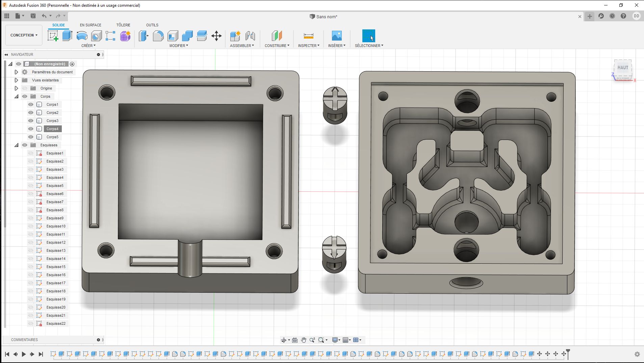The image size is (644, 363).
Task: Open the CONCEPTION workspace dropdown
Action: point(24,35)
